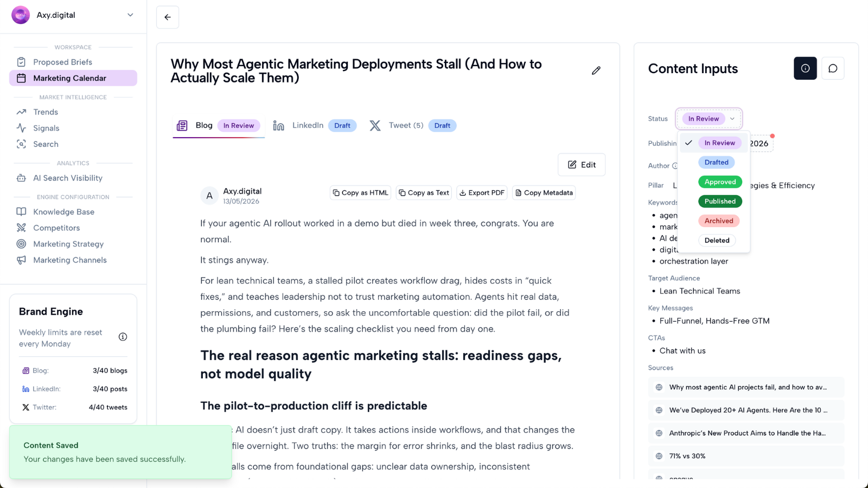This screenshot has height=488, width=868.
Task: Click the date 13/05/2026 under author
Action: (x=241, y=201)
